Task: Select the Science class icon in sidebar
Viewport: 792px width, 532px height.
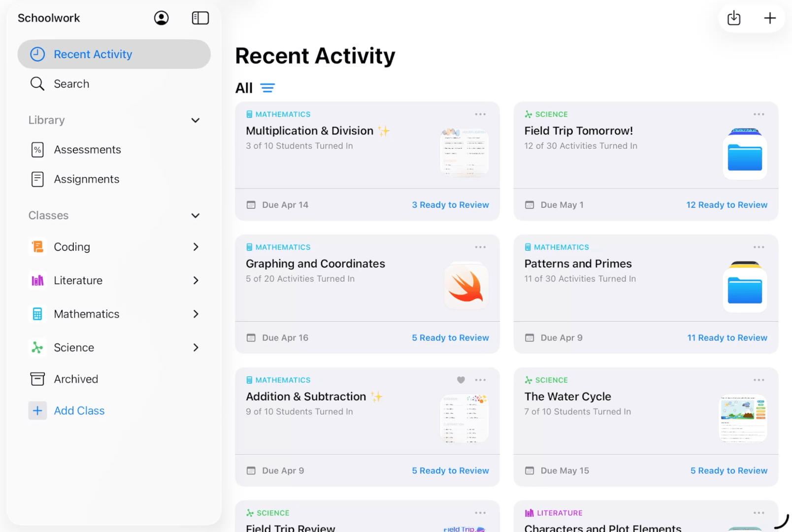Action: point(37,347)
